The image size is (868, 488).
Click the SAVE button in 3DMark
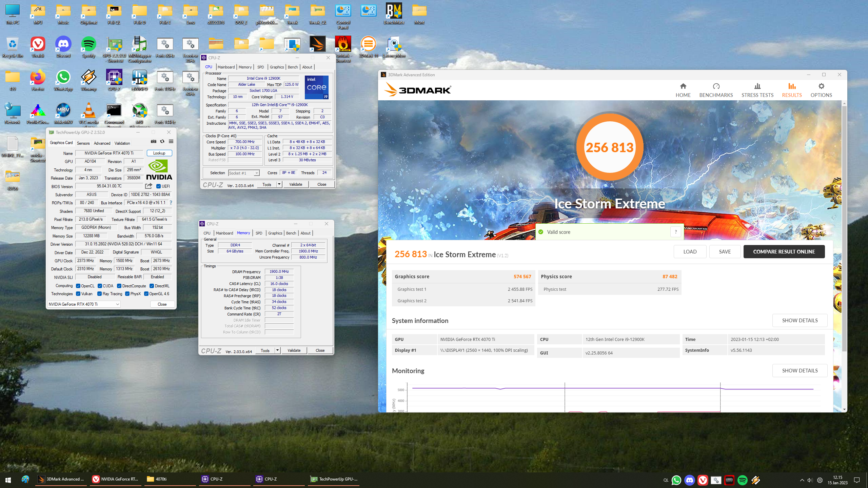(x=725, y=251)
